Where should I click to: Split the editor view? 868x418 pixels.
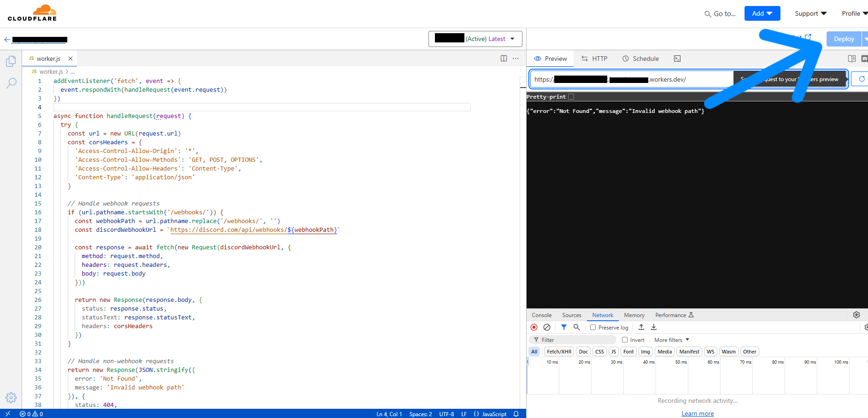[x=503, y=59]
